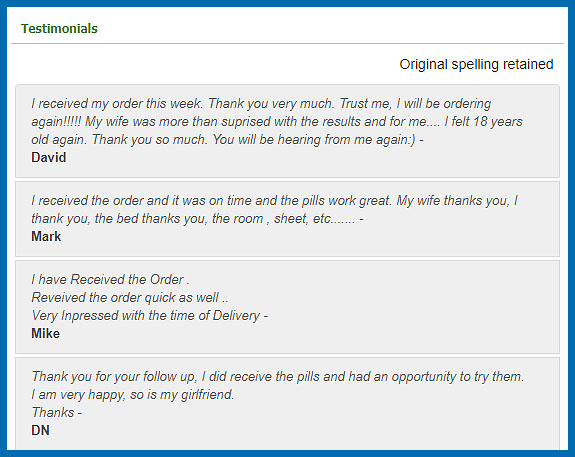Click 'I received my order this week' sentence
Image resolution: width=575 pixels, height=457 pixels.
[x=117, y=103]
